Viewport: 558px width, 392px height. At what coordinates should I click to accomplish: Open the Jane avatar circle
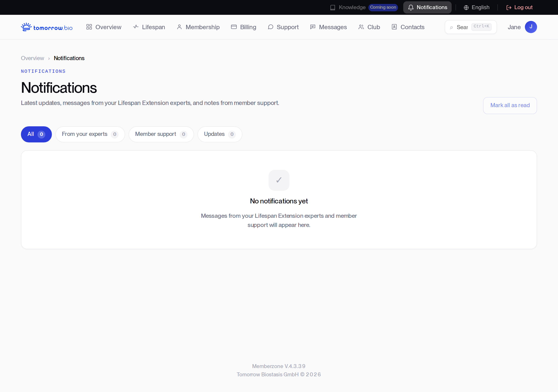[x=531, y=27]
